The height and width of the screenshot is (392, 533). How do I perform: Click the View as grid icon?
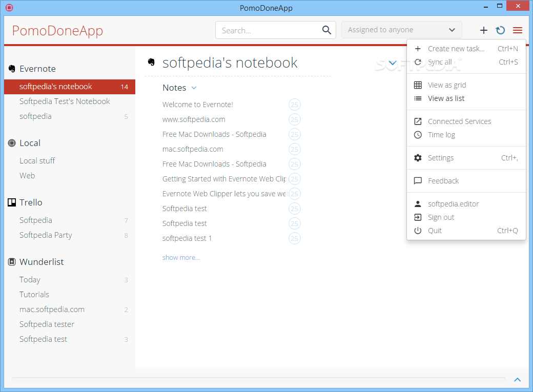click(x=418, y=85)
